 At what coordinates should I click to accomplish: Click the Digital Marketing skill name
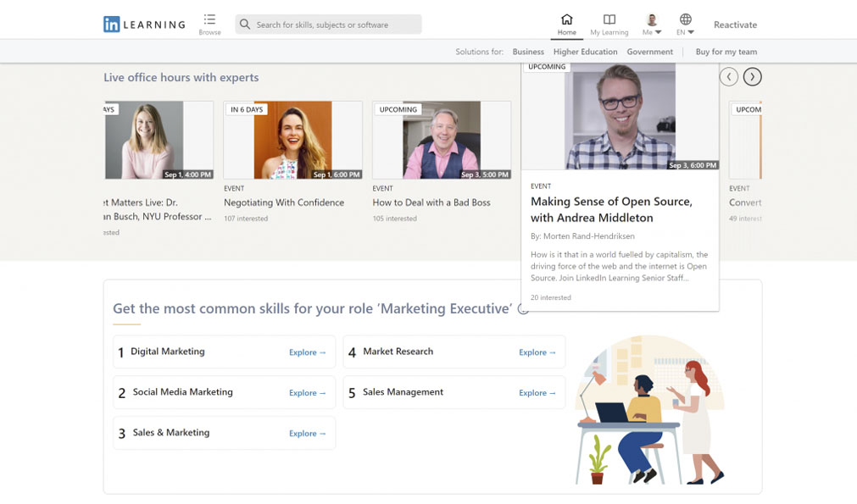pos(168,352)
